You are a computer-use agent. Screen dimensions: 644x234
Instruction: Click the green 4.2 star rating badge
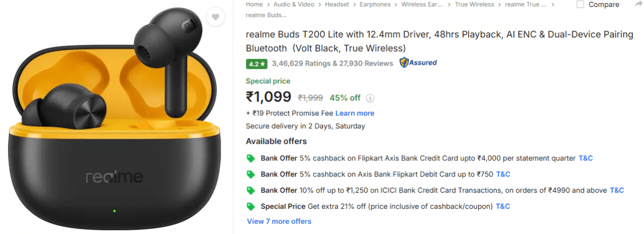pyautogui.click(x=256, y=64)
